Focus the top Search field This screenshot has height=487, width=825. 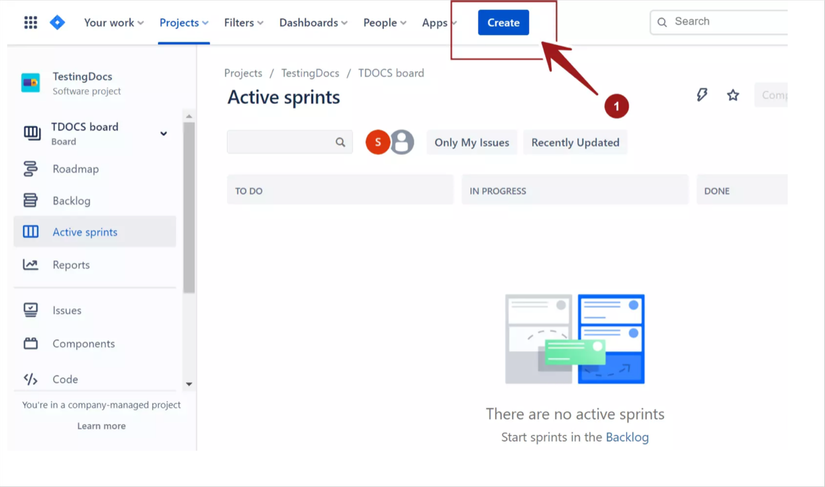pos(719,22)
